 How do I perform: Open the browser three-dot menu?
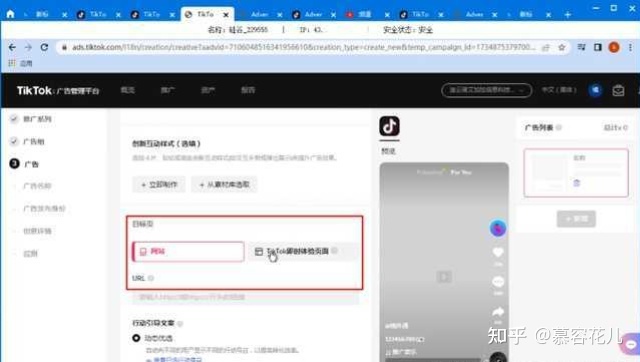pyautogui.click(x=631, y=47)
